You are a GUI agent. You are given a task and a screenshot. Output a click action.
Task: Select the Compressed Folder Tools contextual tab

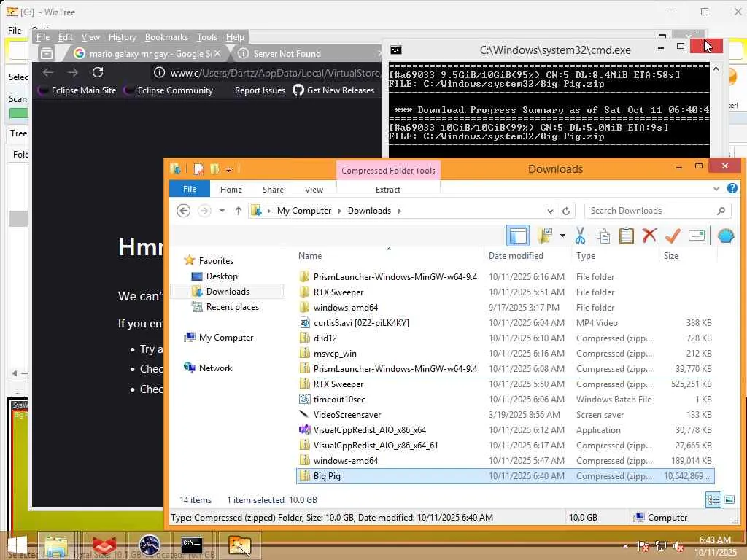(388, 171)
